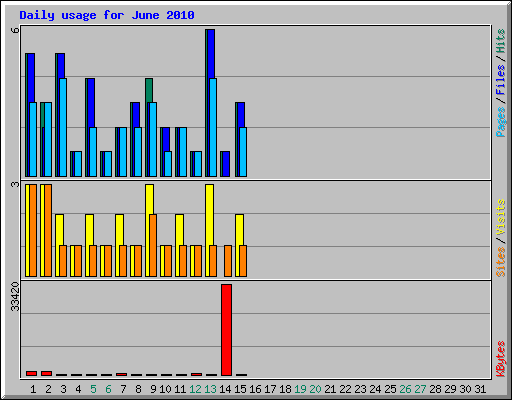Click day label "1" on the x-axis

tap(33, 389)
